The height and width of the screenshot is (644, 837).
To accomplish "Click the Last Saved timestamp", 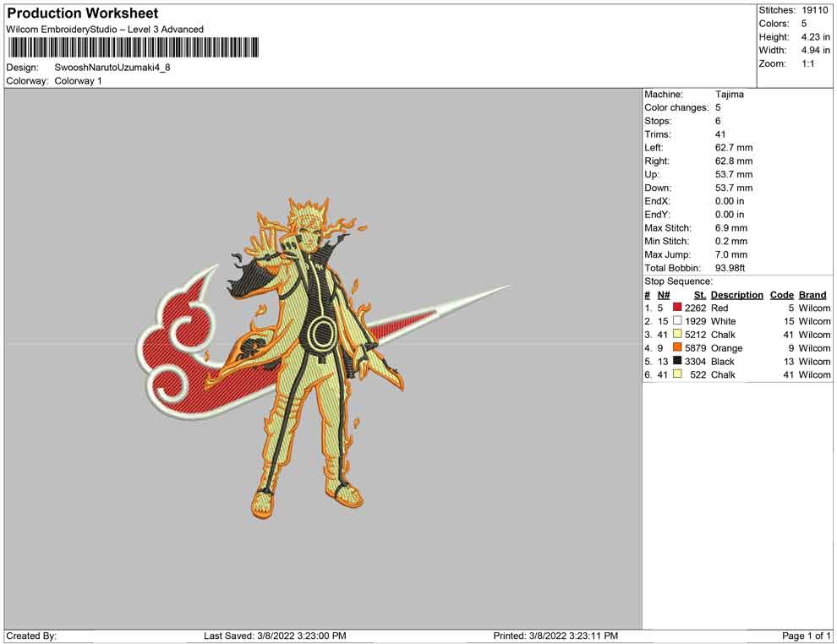I will (x=275, y=636).
